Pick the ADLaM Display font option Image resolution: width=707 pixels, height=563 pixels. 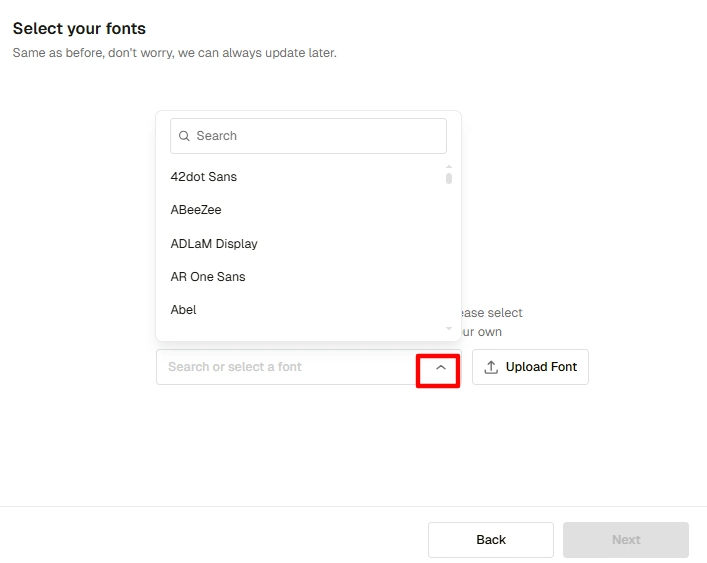214,243
